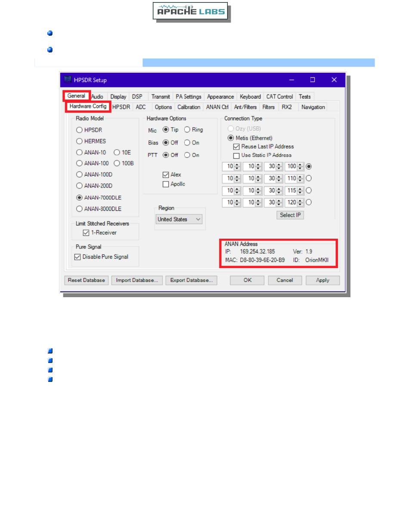Toggle Reuse Last IP Address checkbox

263,147
